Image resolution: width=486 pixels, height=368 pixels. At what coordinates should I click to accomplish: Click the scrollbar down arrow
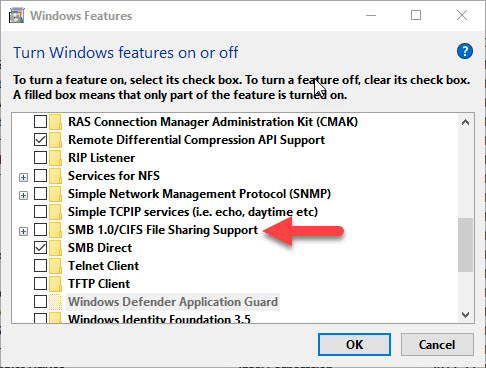465,314
